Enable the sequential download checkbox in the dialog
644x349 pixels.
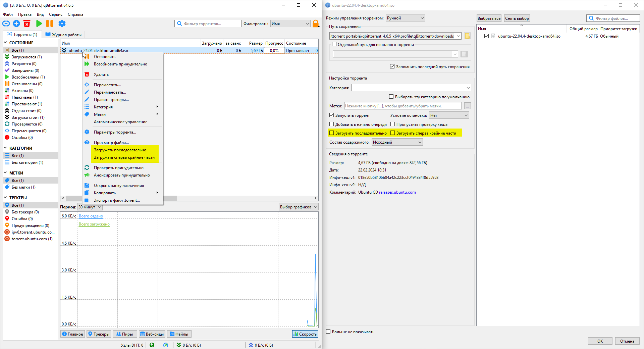(x=332, y=133)
